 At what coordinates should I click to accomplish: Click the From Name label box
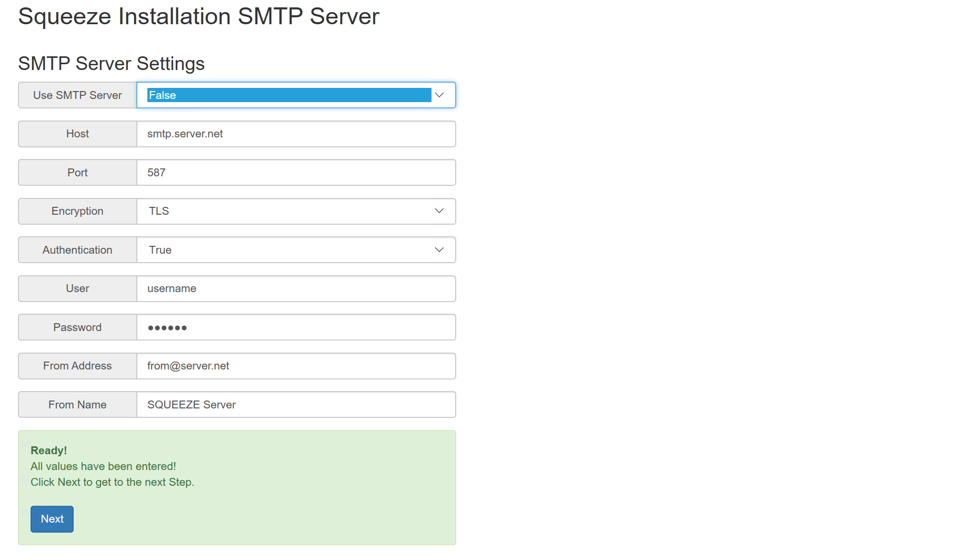coord(77,405)
